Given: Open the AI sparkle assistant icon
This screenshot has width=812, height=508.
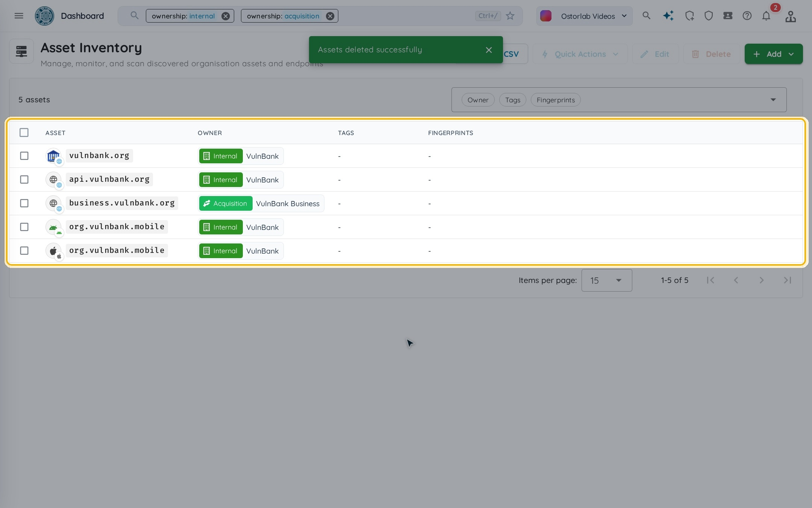Looking at the screenshot, I should tap(668, 16).
